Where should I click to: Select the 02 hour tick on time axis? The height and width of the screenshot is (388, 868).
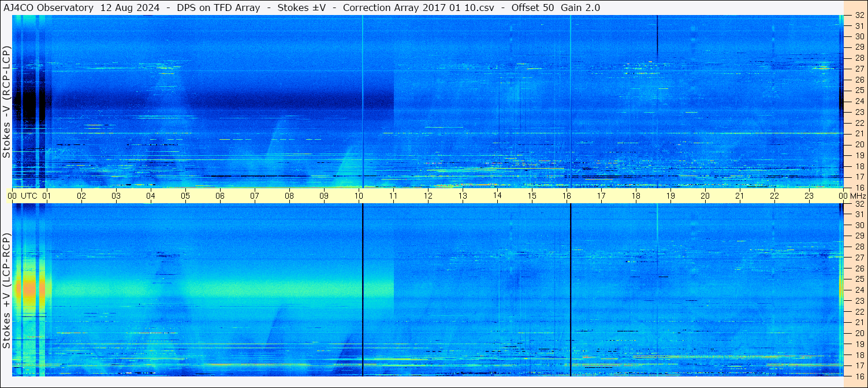[81, 196]
